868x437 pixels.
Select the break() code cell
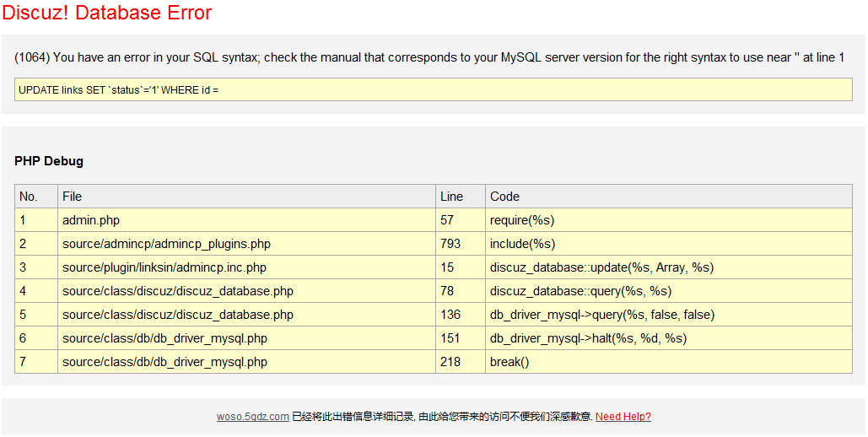[x=509, y=362]
